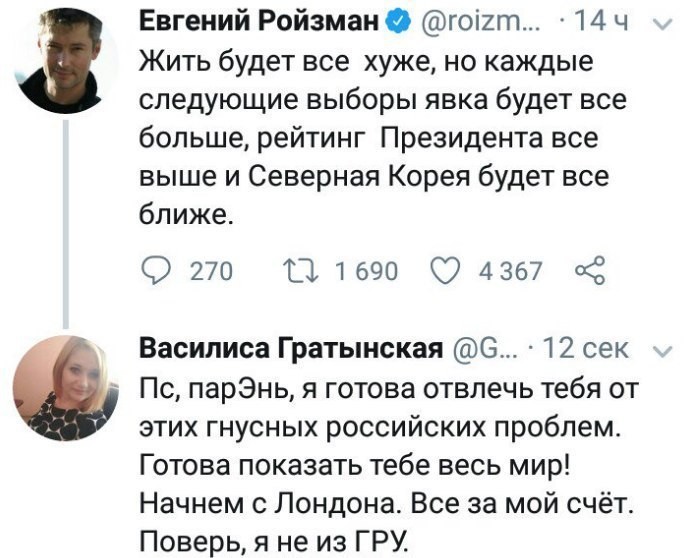Open Василиса Гратынская's profile picture

point(60,387)
